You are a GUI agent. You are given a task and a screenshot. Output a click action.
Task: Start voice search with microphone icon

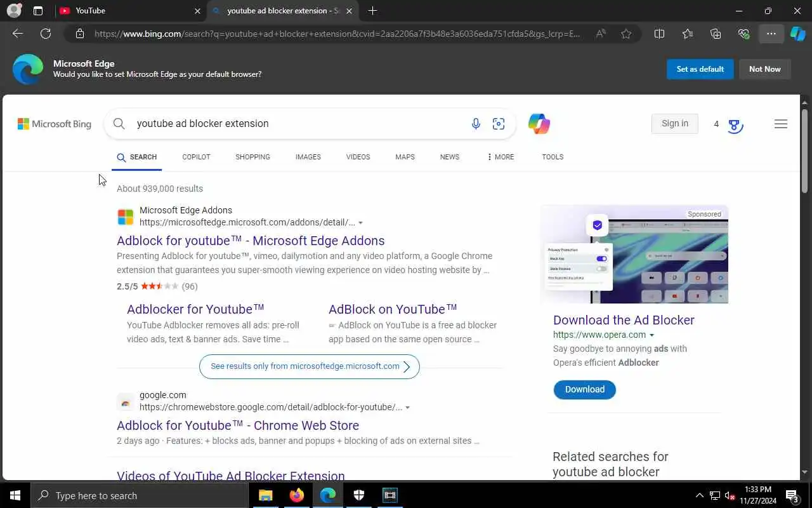pos(476,124)
